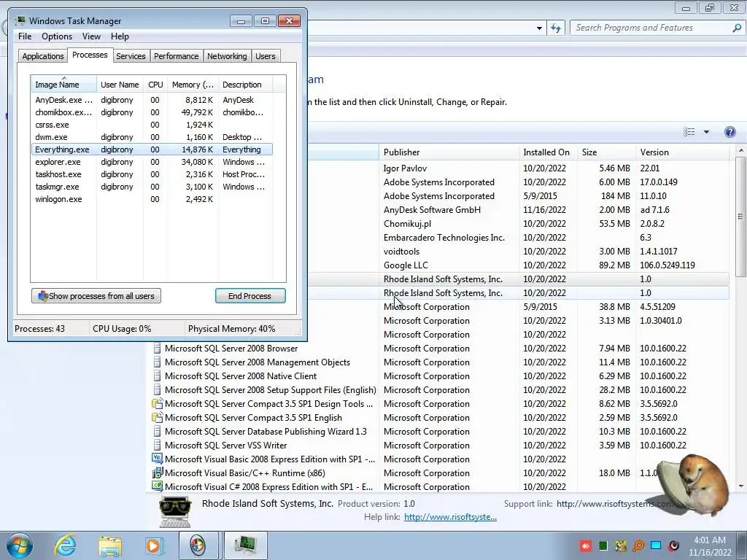Screen dimensions: 747x560
Task: Select the chomikbox.exe process row
Action: [x=152, y=112]
